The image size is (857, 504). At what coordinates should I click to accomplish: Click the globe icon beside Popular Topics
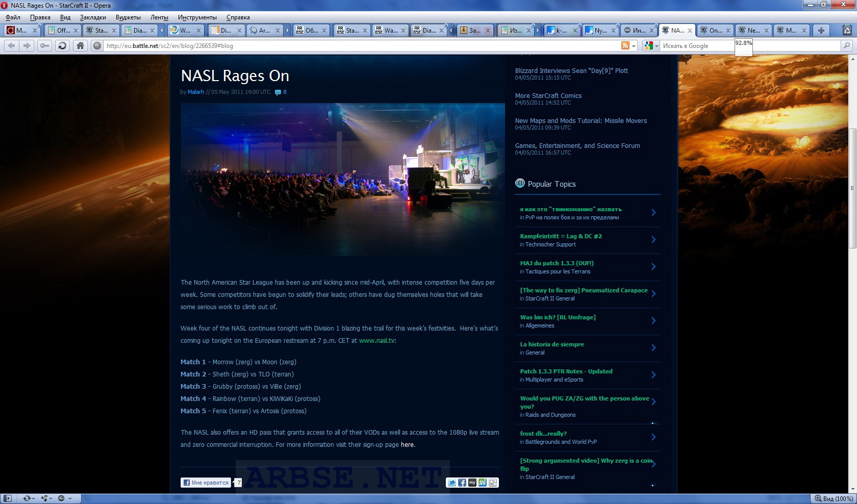tap(520, 183)
